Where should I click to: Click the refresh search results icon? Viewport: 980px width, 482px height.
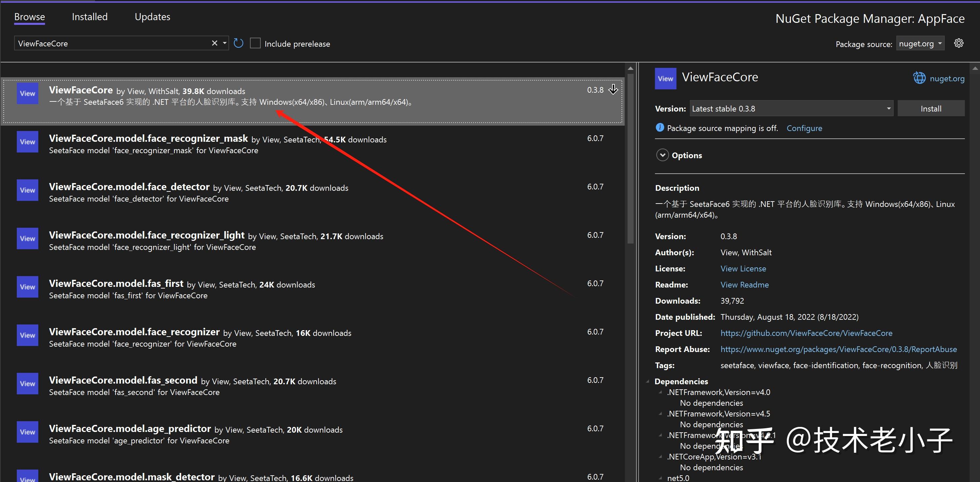pyautogui.click(x=238, y=43)
